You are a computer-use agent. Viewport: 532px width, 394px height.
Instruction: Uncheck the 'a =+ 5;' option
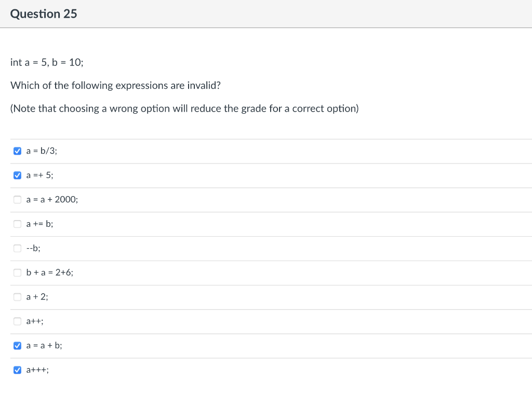18,175
